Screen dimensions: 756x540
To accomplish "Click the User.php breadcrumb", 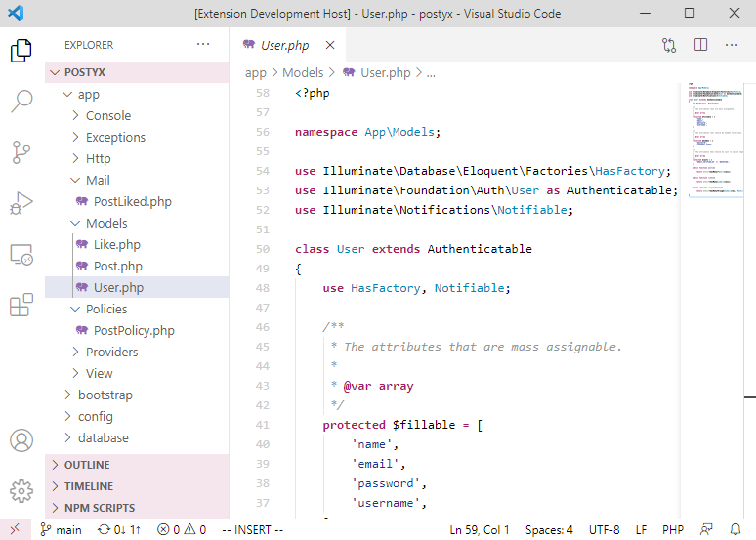I will [377, 73].
